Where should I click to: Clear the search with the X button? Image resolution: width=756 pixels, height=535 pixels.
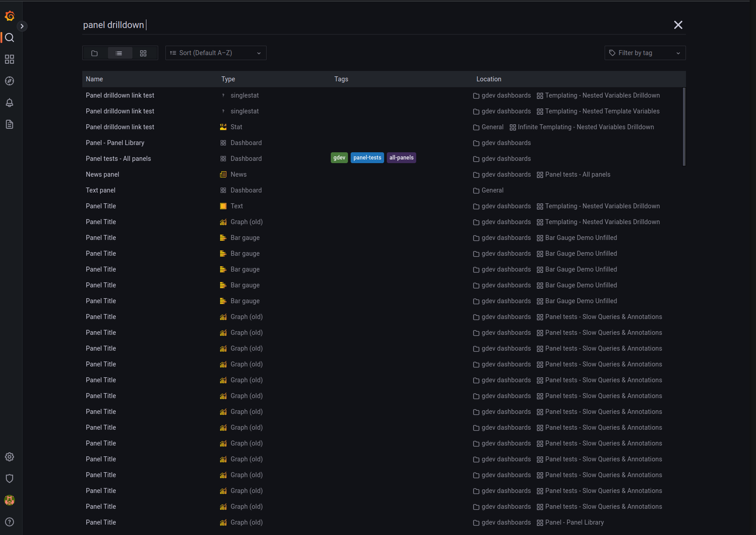click(x=678, y=25)
